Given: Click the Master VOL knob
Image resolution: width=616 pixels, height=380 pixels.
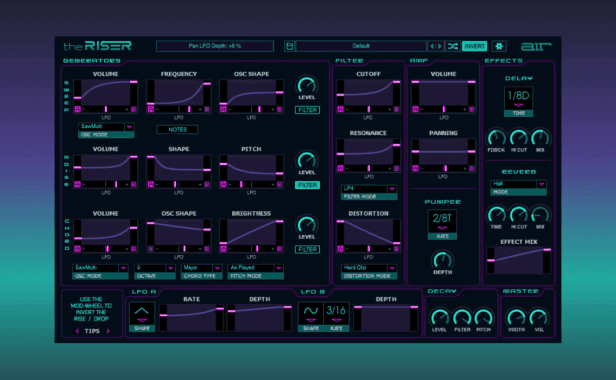Looking at the screenshot, I should (x=539, y=318).
